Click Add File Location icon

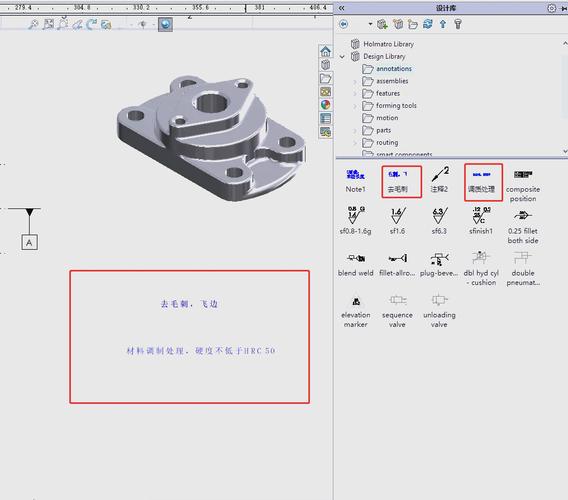(x=398, y=24)
